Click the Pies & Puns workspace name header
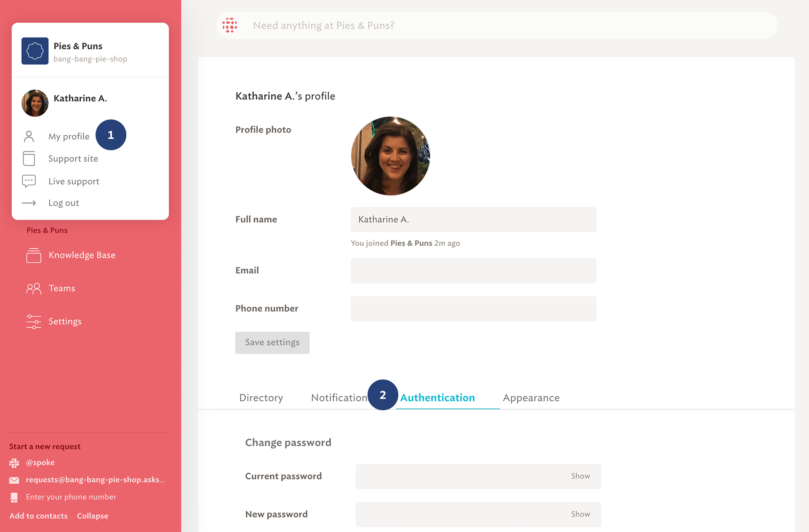The image size is (809, 532). (x=78, y=46)
